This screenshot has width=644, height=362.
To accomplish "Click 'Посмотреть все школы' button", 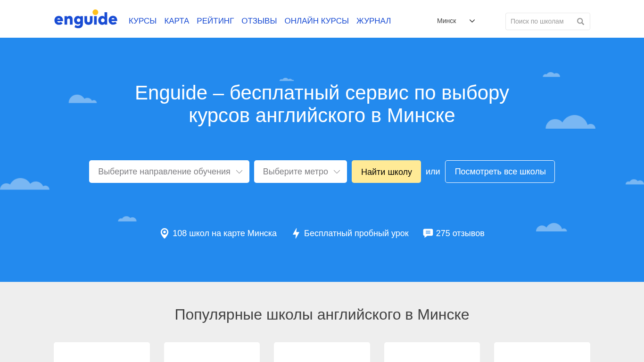I will [500, 172].
